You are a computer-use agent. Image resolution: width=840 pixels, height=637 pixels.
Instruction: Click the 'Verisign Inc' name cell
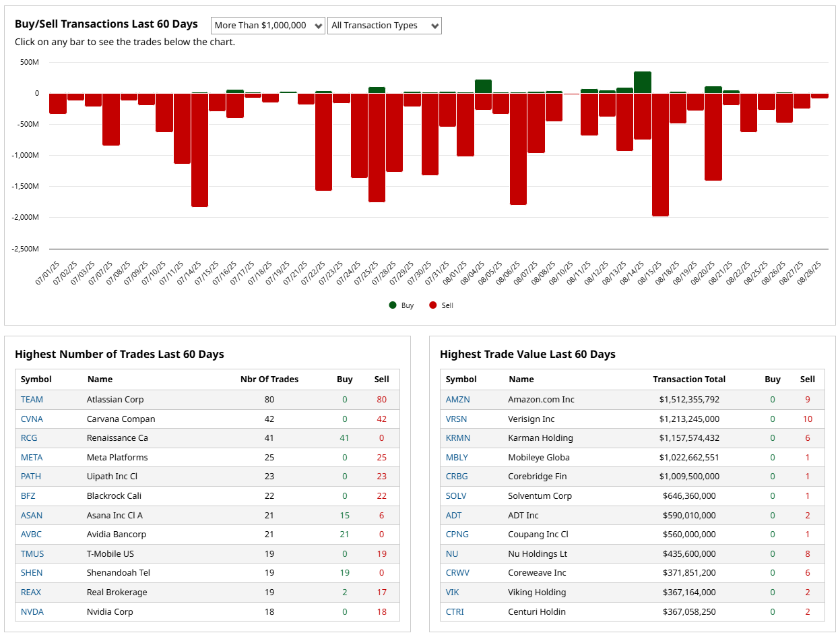[x=532, y=419]
